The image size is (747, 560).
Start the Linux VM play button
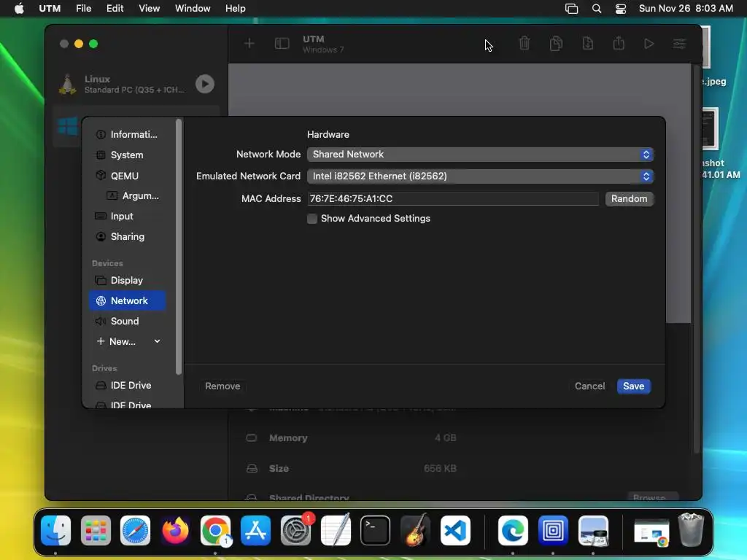pyautogui.click(x=205, y=84)
